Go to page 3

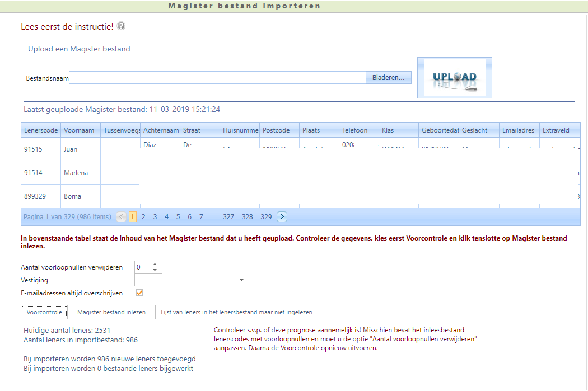coord(155,217)
